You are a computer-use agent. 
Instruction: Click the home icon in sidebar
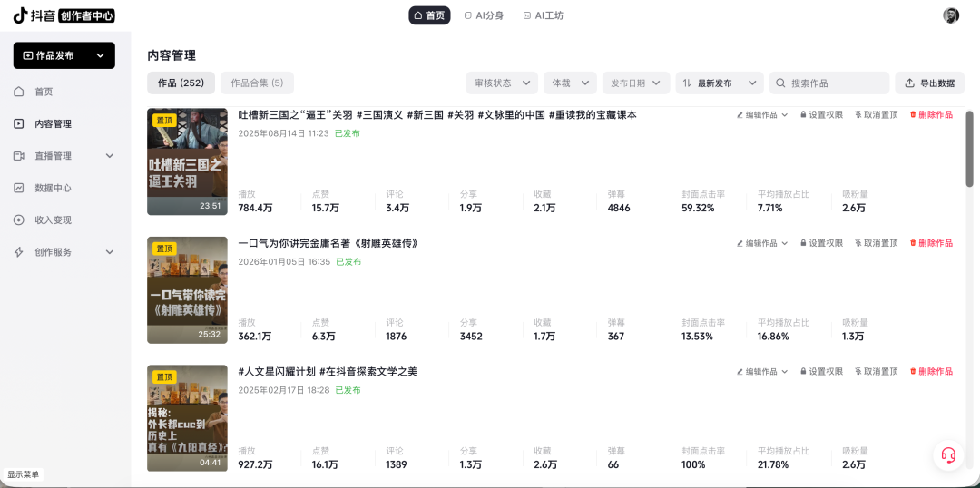19,92
